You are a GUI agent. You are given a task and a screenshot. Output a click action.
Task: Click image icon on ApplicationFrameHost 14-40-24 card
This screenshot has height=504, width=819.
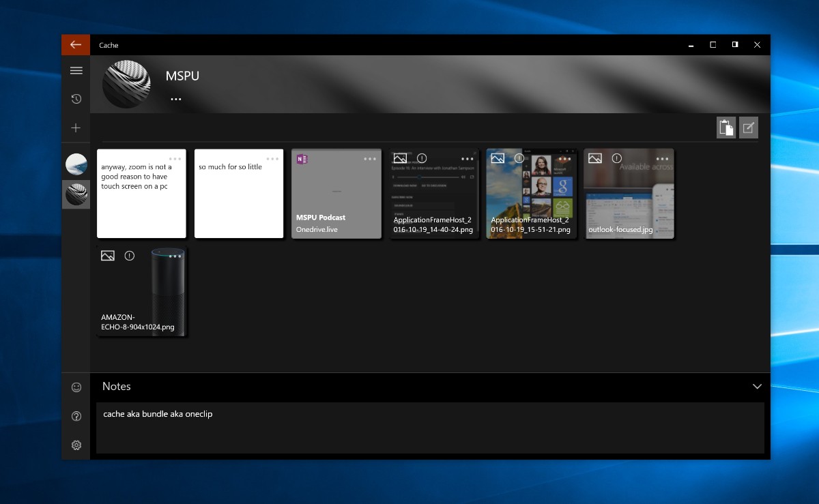tap(400, 158)
